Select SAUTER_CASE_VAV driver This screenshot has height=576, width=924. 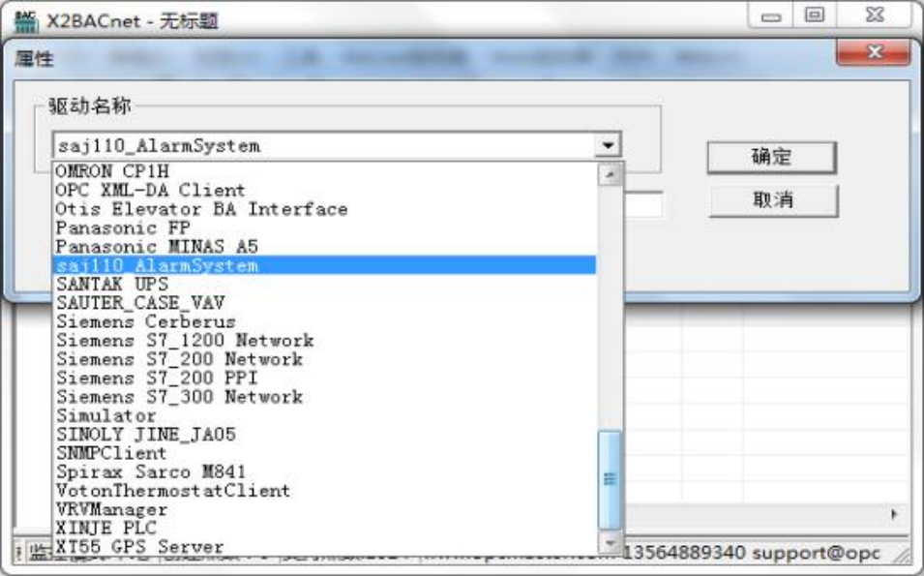(x=325, y=303)
